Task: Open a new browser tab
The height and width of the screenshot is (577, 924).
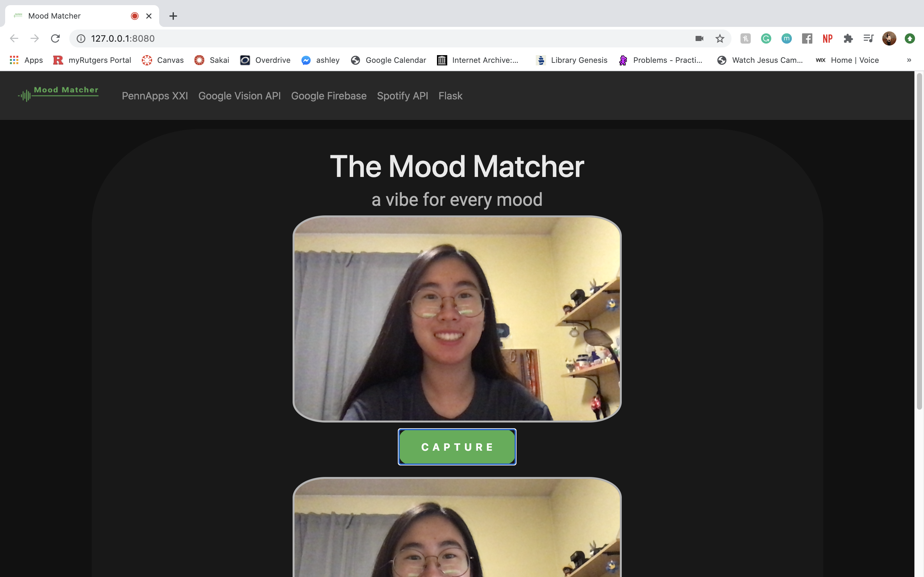Action: [x=173, y=16]
